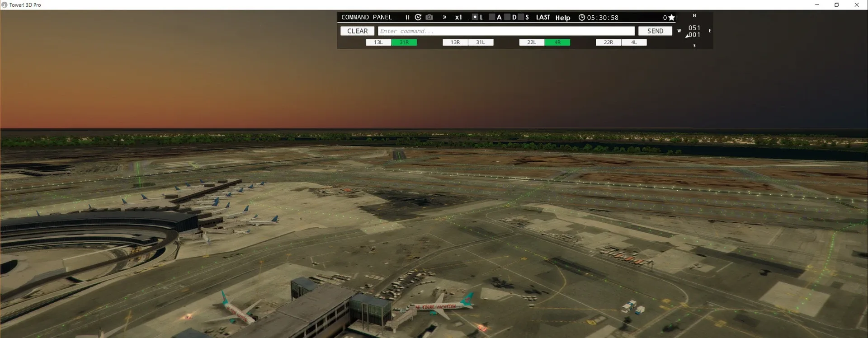This screenshot has width=868, height=338.
Task: Open the Help menu
Action: click(563, 18)
